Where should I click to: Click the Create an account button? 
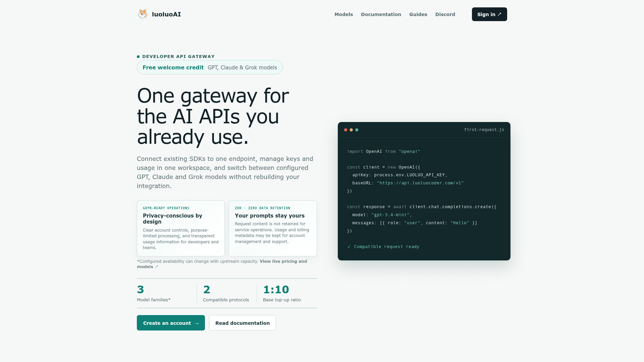pos(171,323)
